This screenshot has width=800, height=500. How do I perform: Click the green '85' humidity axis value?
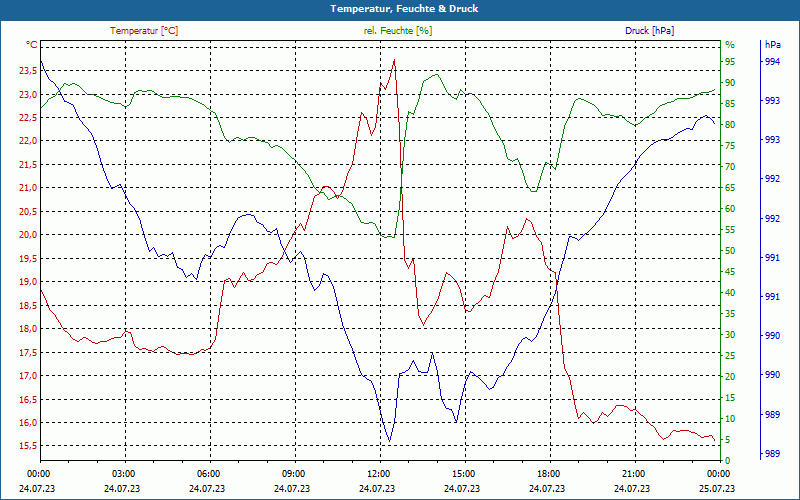[730, 104]
